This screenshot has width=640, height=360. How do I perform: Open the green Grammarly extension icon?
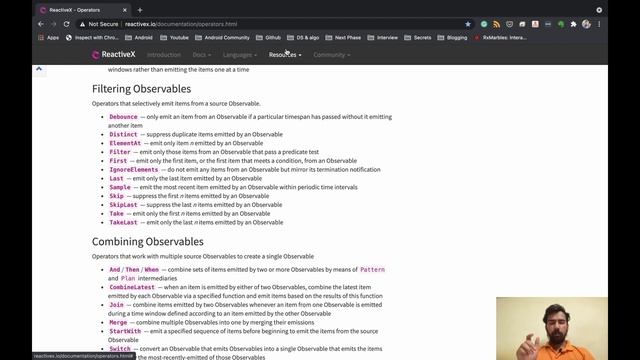484,24
